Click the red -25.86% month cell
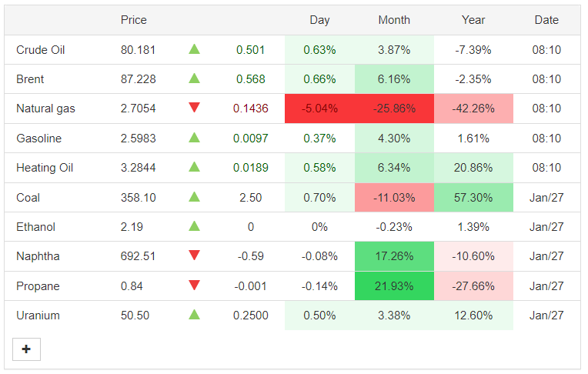The image size is (588, 374). [x=394, y=109]
